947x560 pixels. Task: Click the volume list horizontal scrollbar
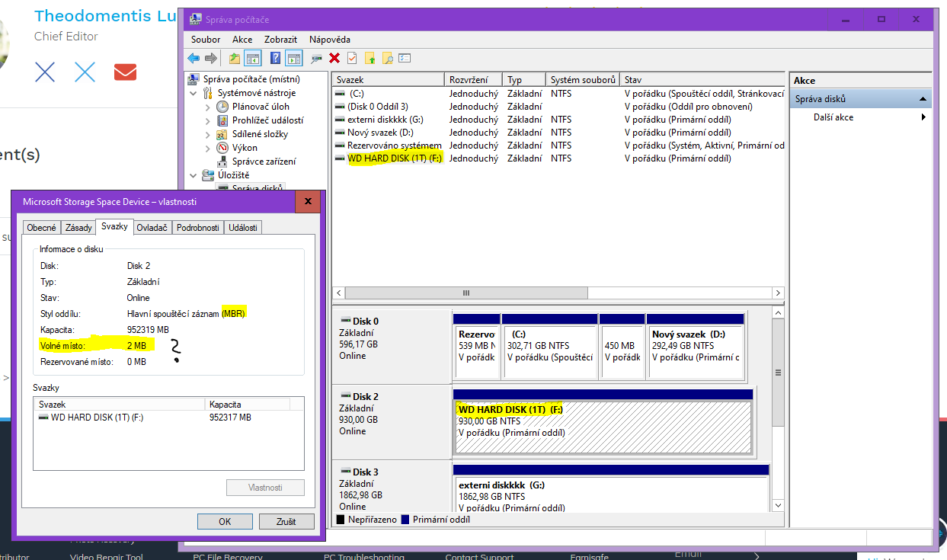tap(466, 293)
